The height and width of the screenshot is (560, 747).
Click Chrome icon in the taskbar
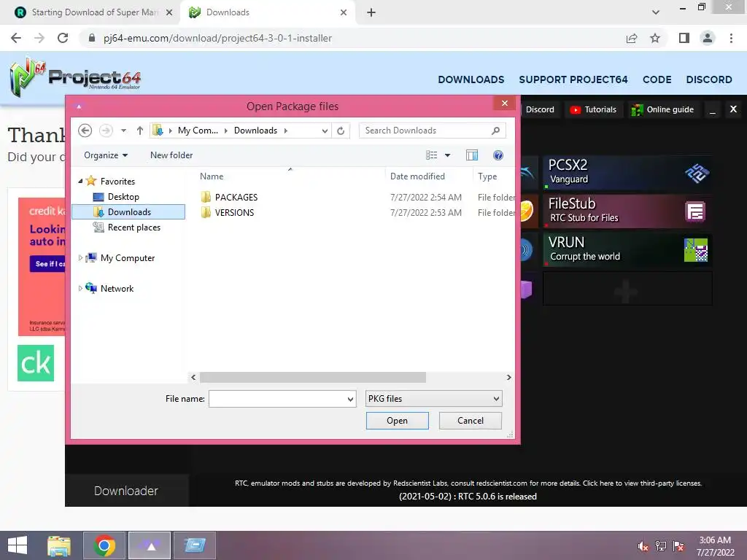coord(104,545)
